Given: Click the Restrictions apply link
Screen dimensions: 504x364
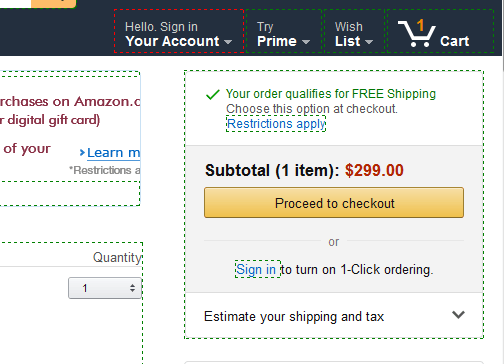Looking at the screenshot, I should click(276, 124).
